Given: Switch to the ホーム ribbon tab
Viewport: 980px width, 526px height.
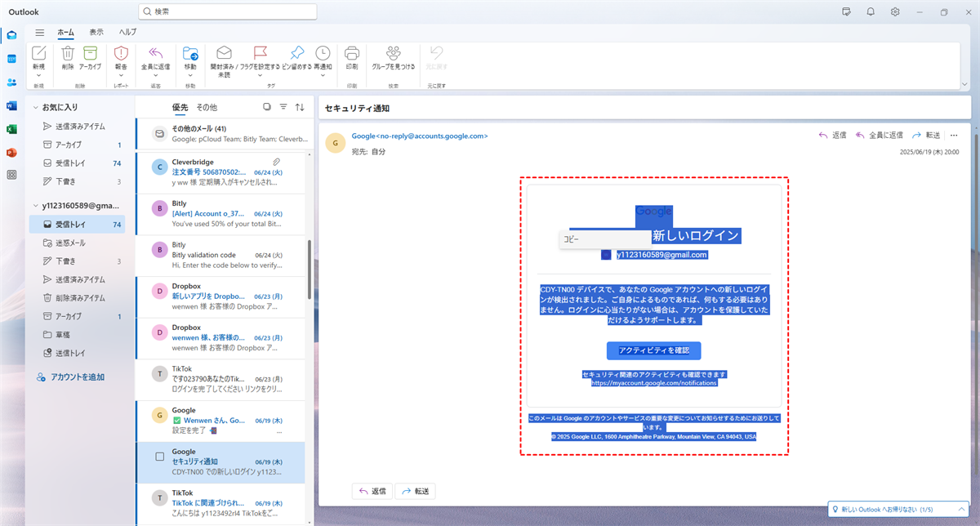Looking at the screenshot, I should click(x=65, y=33).
